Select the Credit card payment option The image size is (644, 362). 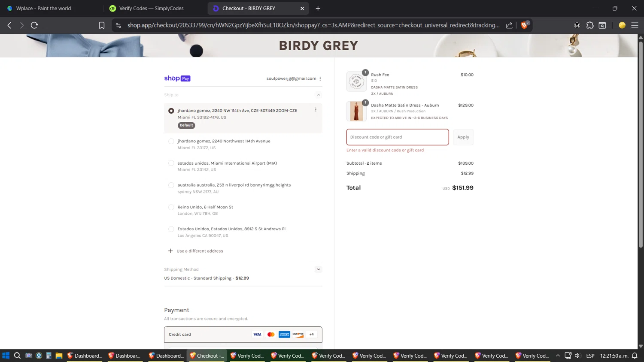point(243,335)
